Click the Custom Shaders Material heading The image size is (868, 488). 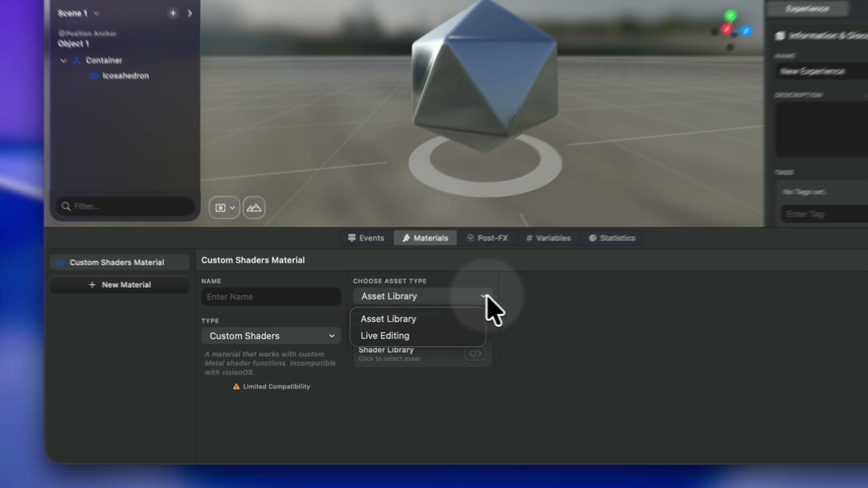pos(253,260)
